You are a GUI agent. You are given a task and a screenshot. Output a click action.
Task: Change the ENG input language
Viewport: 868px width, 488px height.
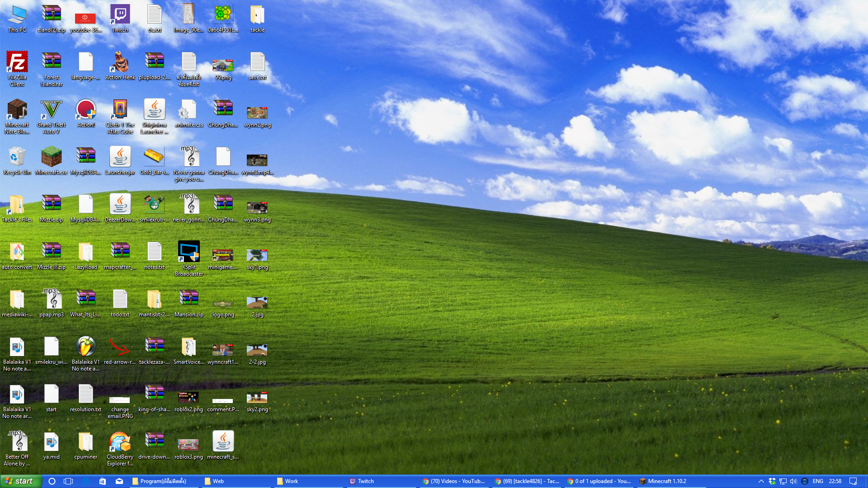(818, 481)
